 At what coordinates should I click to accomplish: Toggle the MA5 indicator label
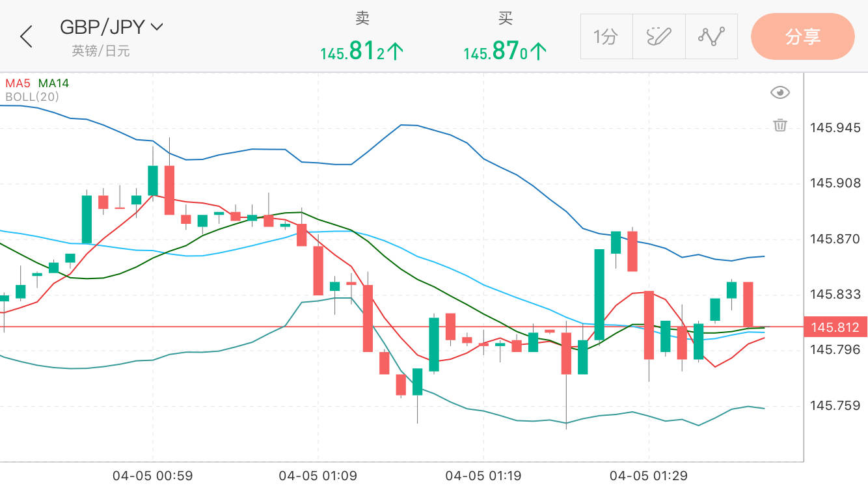pyautogui.click(x=18, y=83)
